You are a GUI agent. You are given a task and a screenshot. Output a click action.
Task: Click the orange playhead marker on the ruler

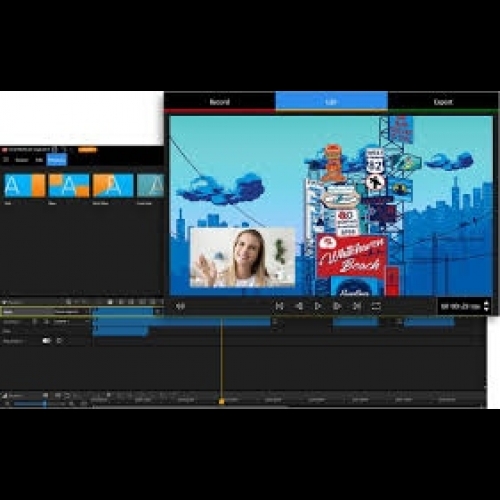click(221, 401)
